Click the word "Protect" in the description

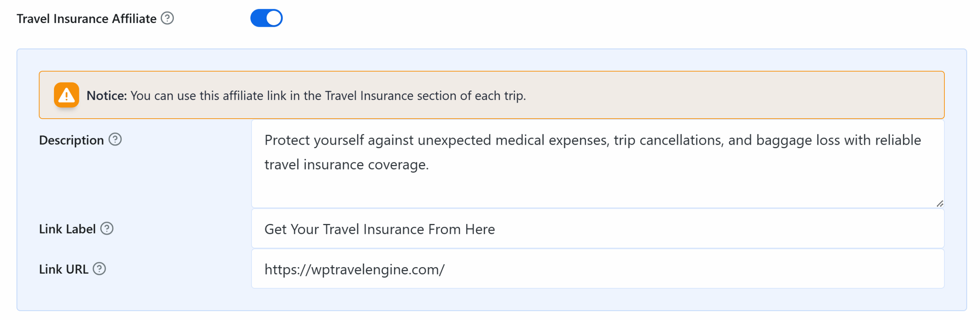coord(287,140)
